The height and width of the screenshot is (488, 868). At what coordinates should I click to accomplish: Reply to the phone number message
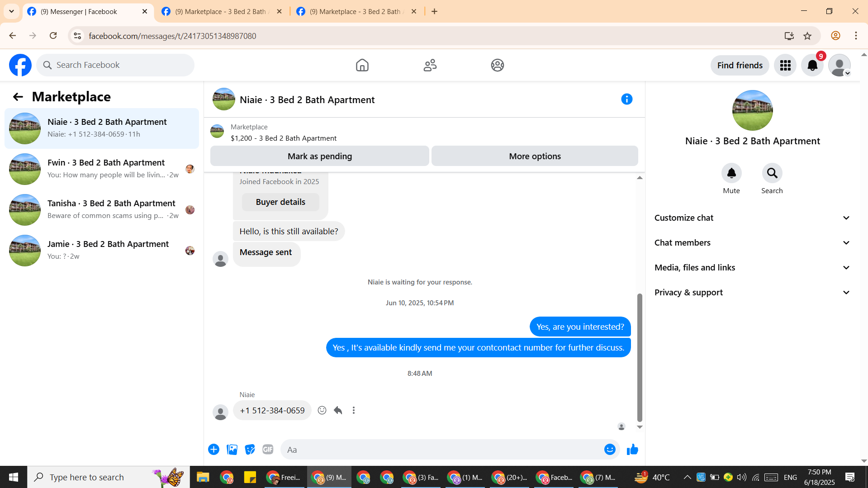(338, 410)
